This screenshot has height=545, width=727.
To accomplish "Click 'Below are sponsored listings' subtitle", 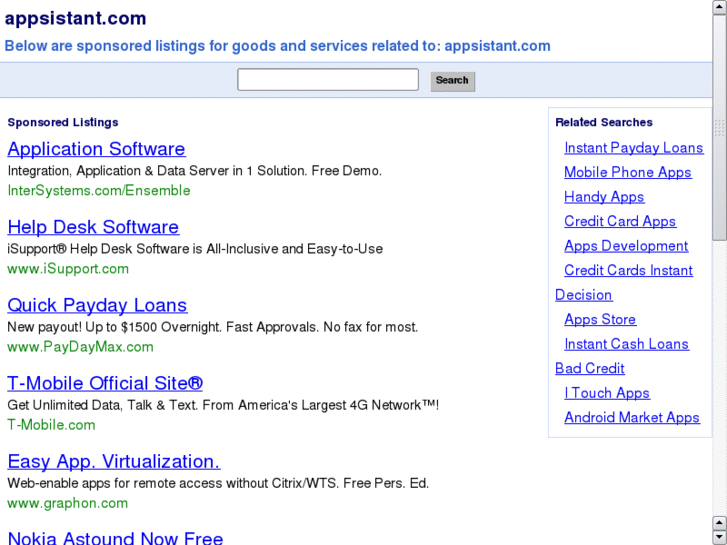I will click(277, 46).
